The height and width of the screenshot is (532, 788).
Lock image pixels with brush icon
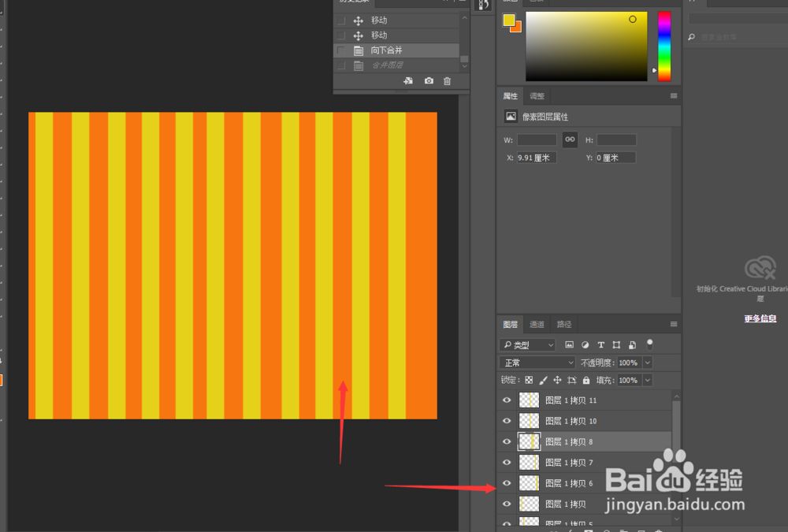(x=543, y=380)
